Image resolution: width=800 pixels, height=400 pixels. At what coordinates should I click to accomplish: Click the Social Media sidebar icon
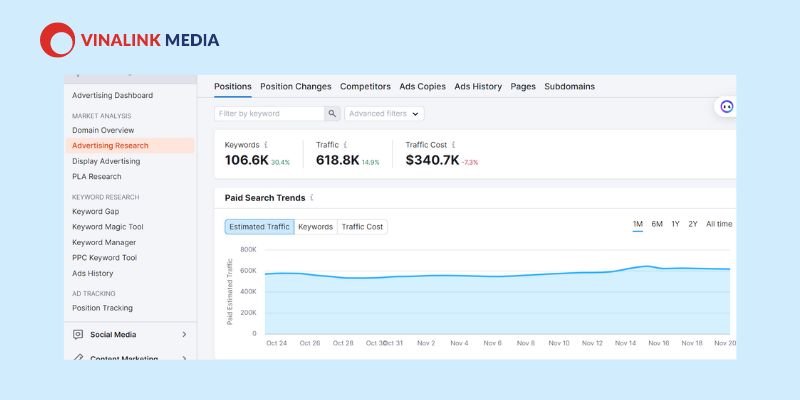point(78,335)
